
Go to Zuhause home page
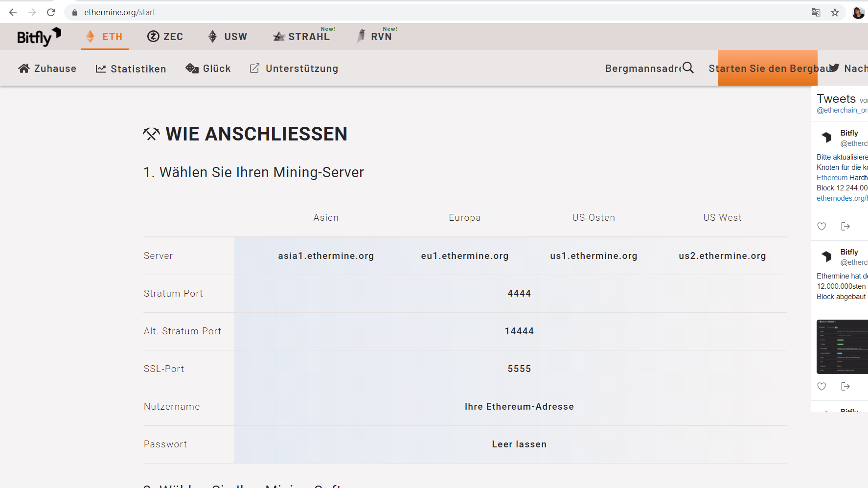[x=47, y=69]
